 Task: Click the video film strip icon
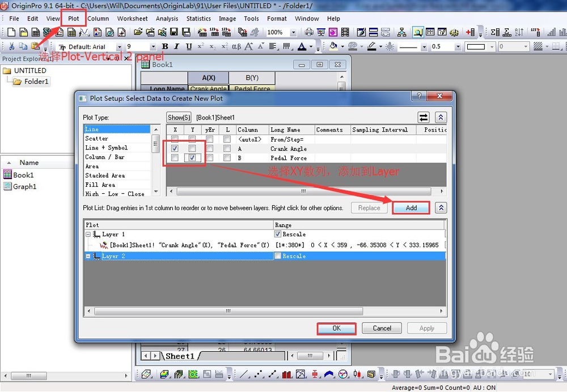click(345, 32)
